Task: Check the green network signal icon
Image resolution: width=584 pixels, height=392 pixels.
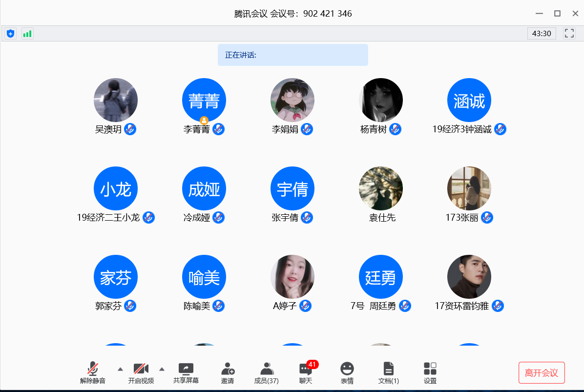Action: (27, 34)
